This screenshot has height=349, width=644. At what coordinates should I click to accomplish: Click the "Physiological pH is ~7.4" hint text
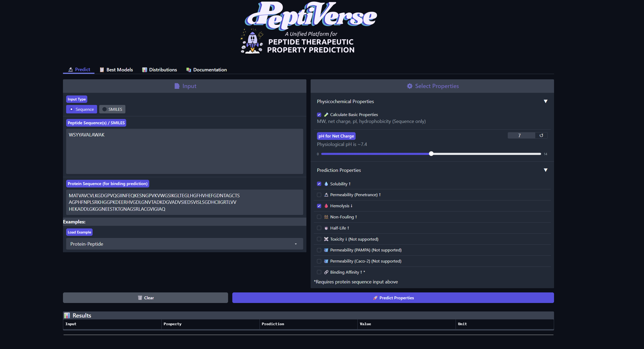click(x=342, y=144)
